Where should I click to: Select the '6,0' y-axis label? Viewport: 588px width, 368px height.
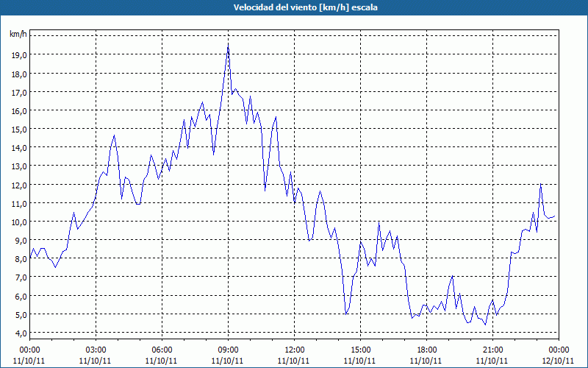(x=21, y=297)
